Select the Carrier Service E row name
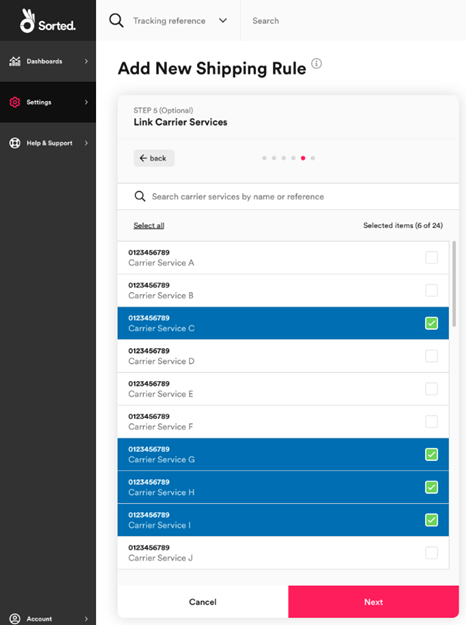466x625 pixels. point(161,394)
